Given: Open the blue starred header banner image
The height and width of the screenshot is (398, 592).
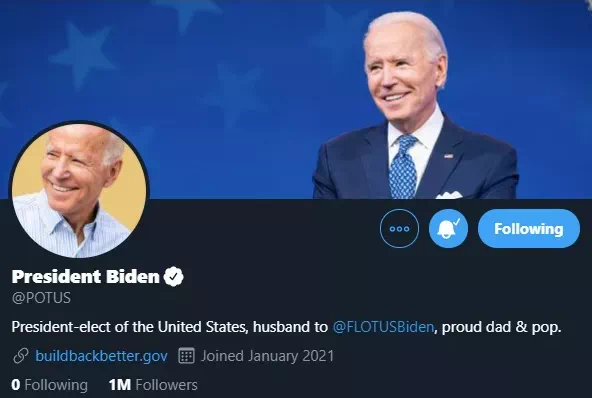Looking at the screenshot, I should point(296,99).
